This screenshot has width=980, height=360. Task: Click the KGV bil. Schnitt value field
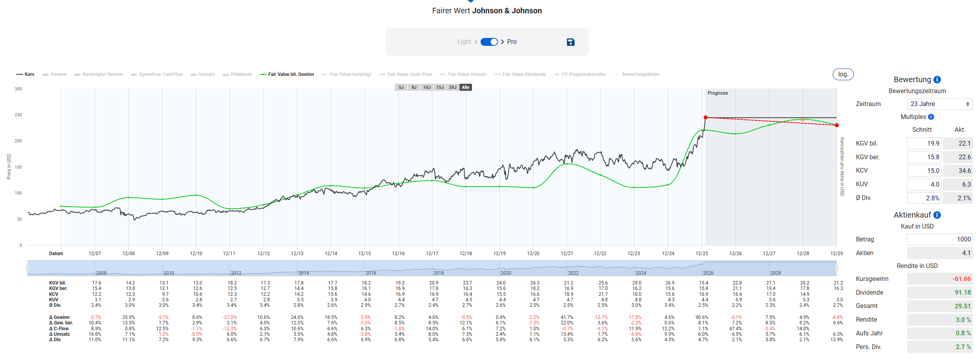point(924,144)
